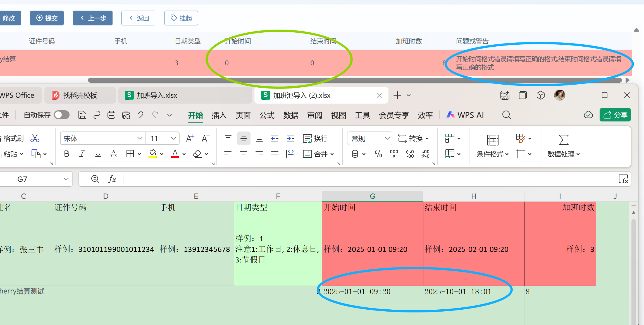Screen dimensions: 644x325
Task: Click the percent style icon
Action: 378,154
